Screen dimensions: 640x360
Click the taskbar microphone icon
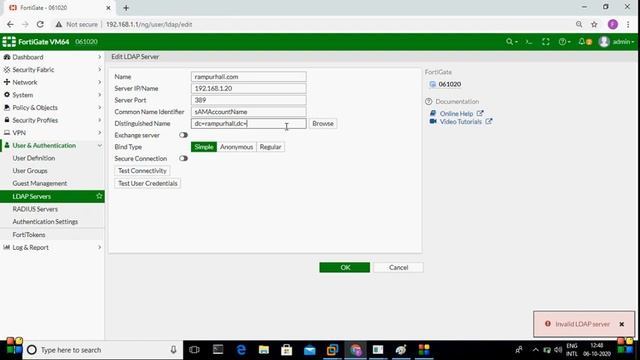point(173,350)
